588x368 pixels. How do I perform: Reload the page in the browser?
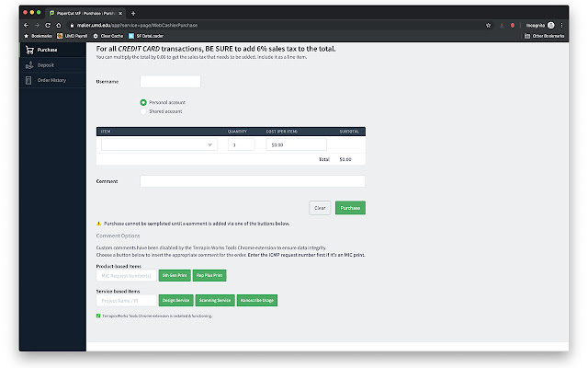pos(48,25)
